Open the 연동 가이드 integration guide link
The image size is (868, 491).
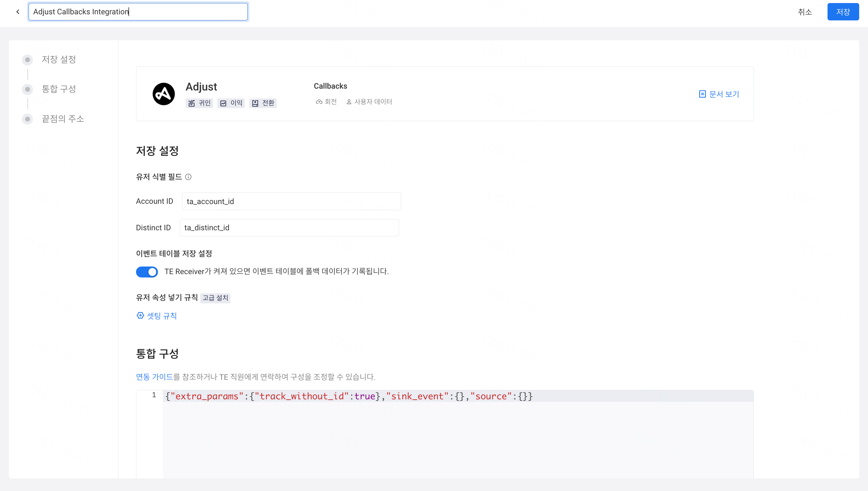coord(154,377)
